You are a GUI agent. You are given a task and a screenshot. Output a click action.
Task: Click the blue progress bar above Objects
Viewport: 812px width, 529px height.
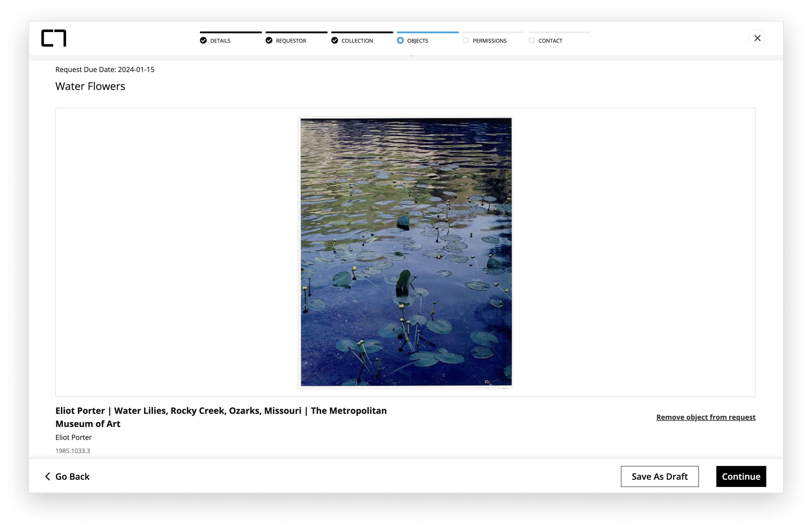point(428,33)
